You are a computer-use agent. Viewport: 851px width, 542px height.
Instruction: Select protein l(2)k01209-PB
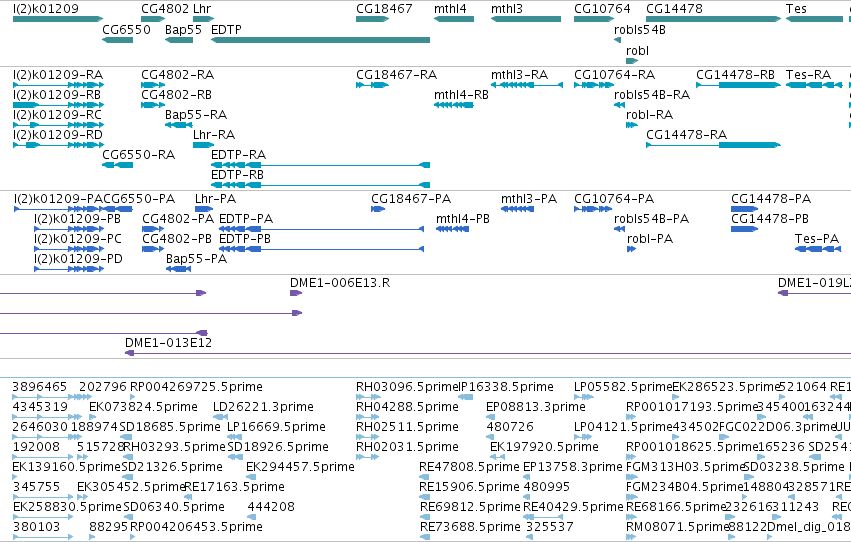(77, 219)
